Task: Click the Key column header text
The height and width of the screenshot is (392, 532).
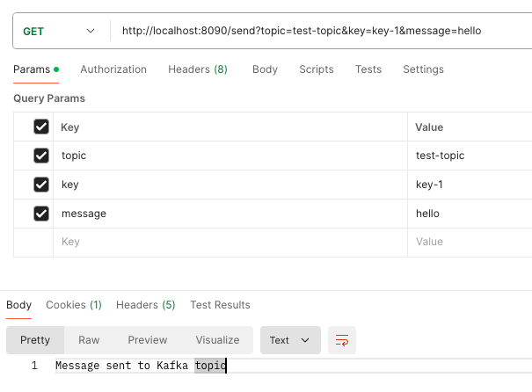Action: pos(69,127)
